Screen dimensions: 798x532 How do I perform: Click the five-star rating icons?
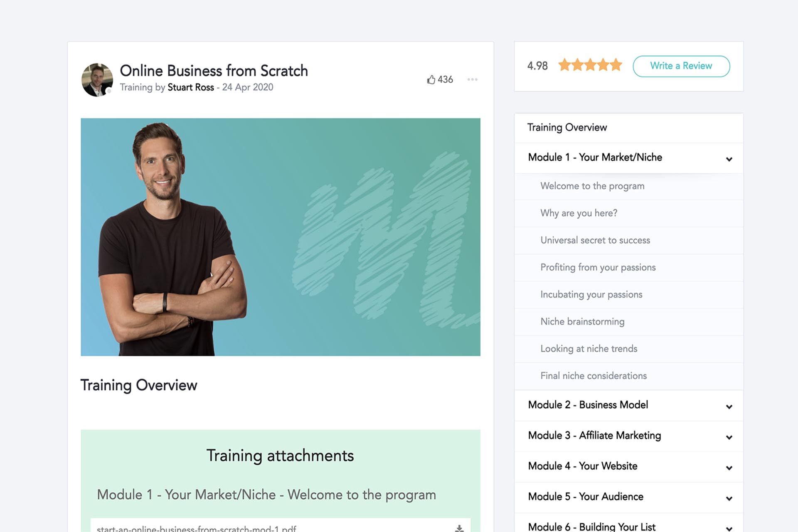(590, 66)
